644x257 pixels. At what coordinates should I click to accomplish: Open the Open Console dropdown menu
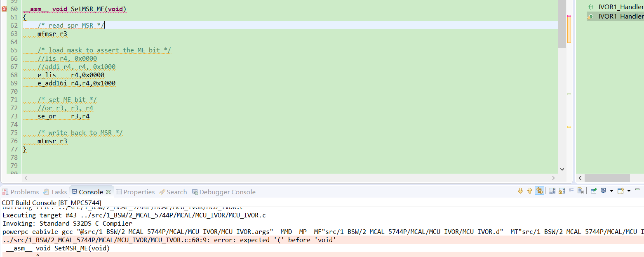point(629,191)
